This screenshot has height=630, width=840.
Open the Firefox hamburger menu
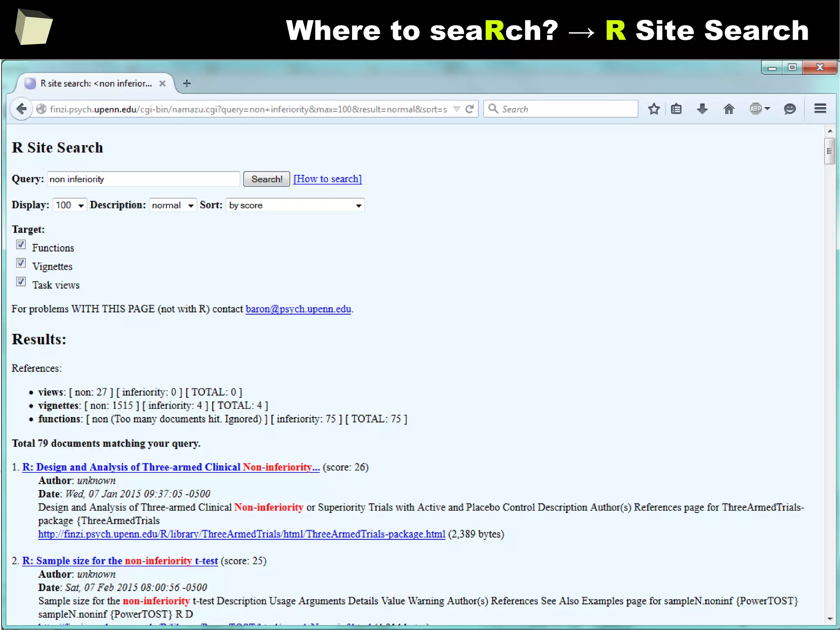coord(820,109)
